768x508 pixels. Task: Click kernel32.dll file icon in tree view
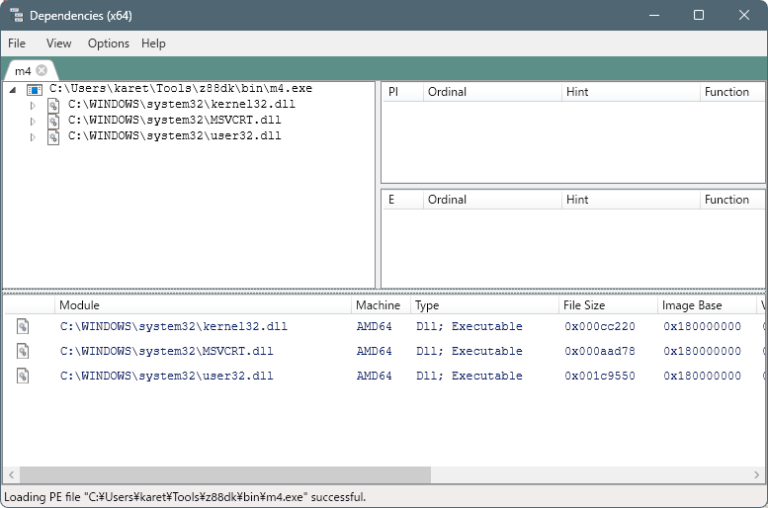tap(54, 105)
